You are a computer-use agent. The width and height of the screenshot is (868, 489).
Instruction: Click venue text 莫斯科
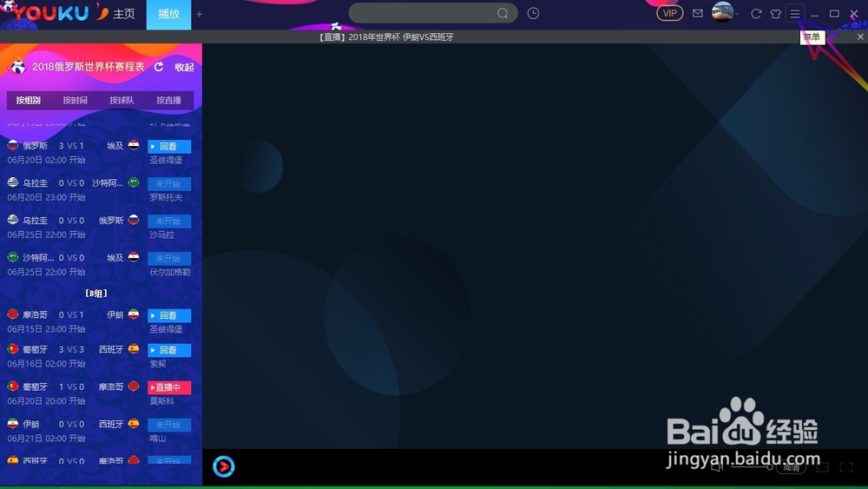(x=161, y=401)
